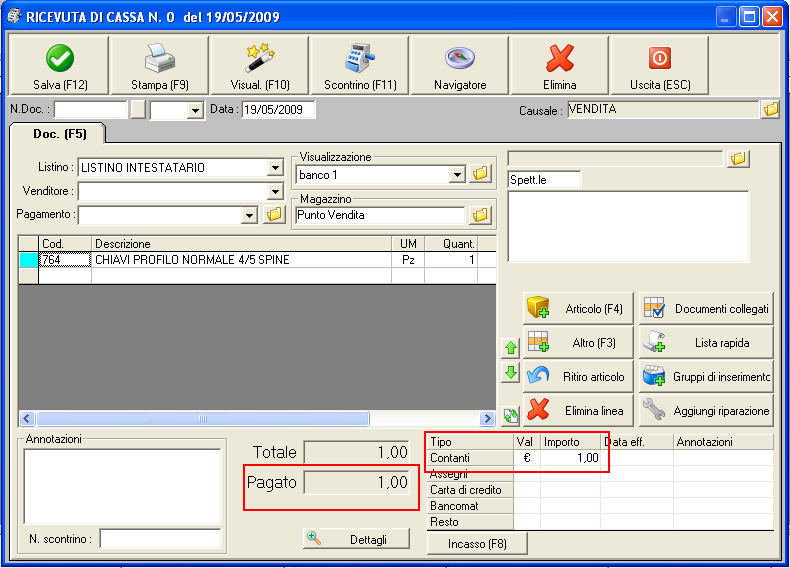Screen dimensions: 790x568
Task: Click the Quant. column header
Action: tap(451, 244)
